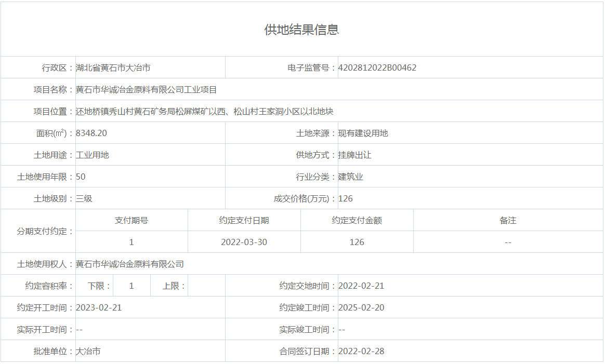Click the empty 上限 value cell
The width and height of the screenshot is (605, 364).
206,286
